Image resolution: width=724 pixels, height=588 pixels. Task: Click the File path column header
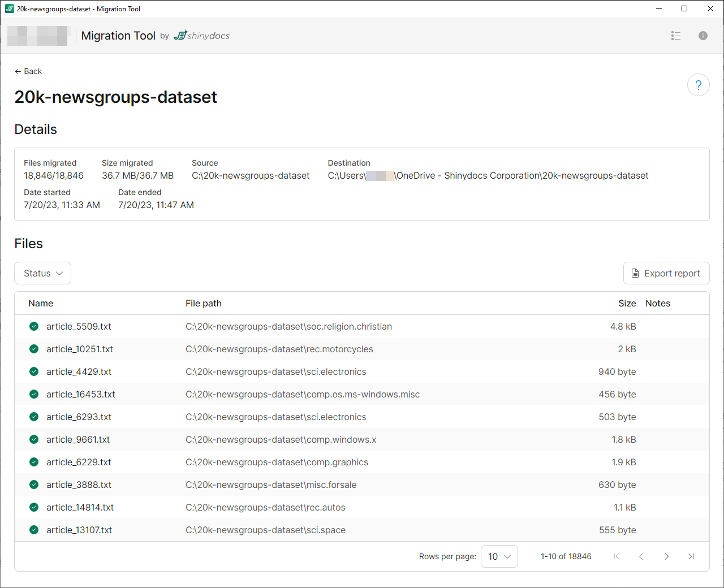tap(204, 304)
